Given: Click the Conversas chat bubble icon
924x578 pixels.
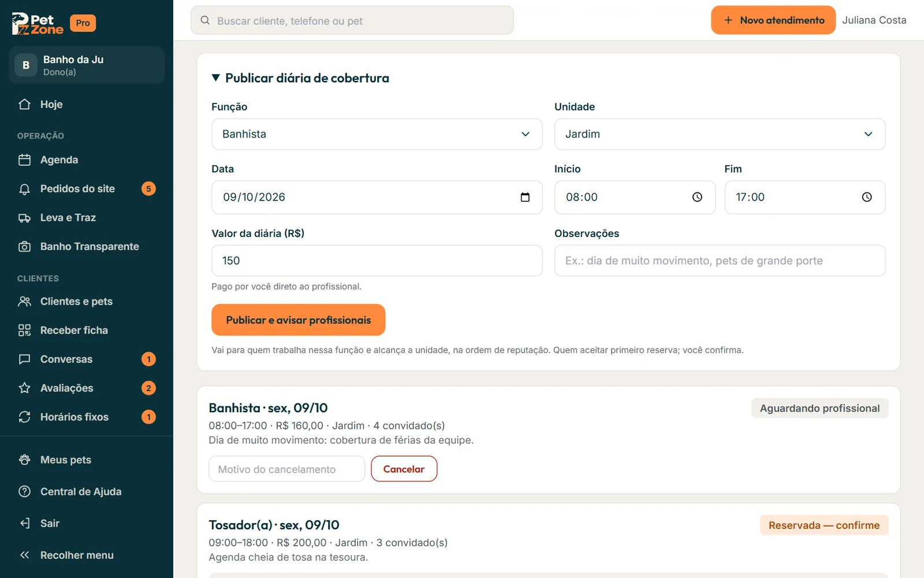Looking at the screenshot, I should [x=24, y=359].
